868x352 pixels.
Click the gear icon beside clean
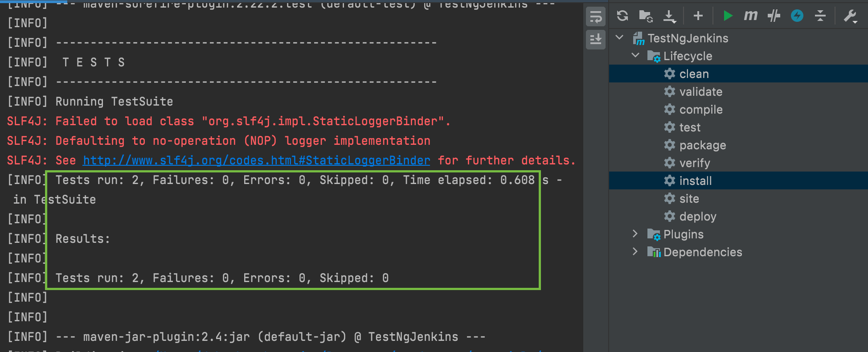pos(669,74)
